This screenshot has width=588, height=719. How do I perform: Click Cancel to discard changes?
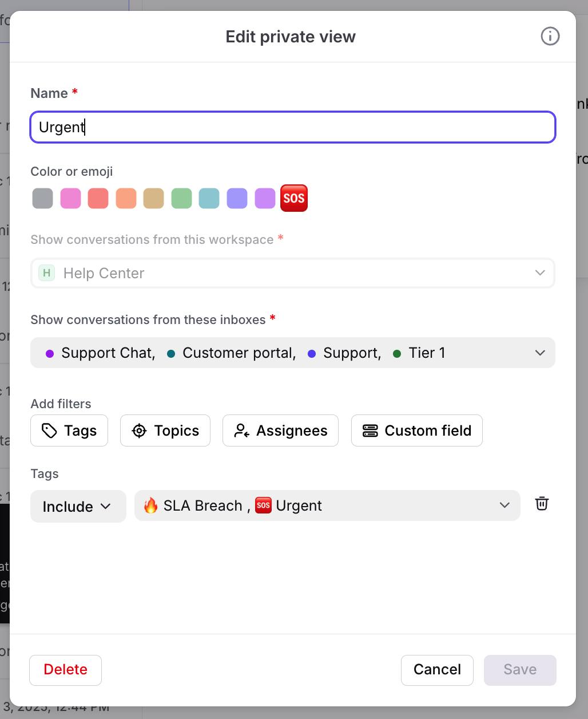pyautogui.click(x=437, y=670)
